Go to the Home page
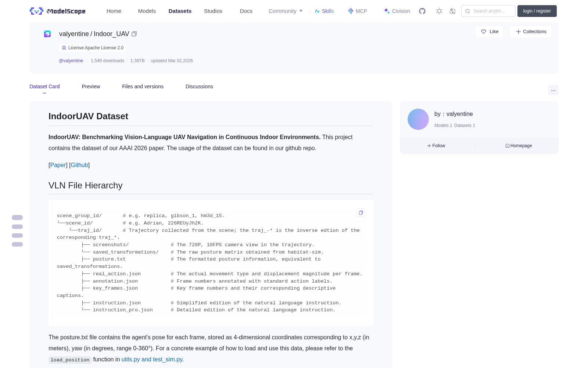The image size is (588, 368). pyautogui.click(x=114, y=11)
